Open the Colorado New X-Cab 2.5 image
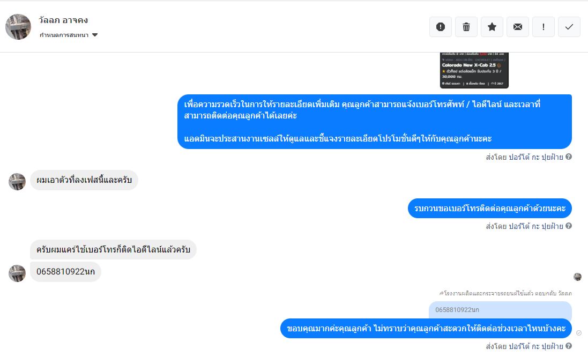The width and height of the screenshot is (588, 364). coord(474,70)
